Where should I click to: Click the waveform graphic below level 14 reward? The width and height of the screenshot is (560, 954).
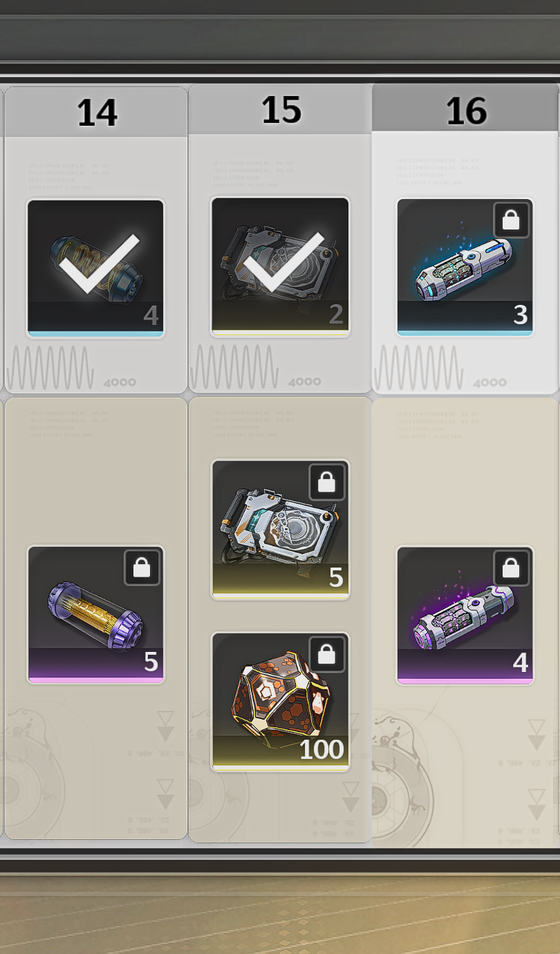pyautogui.click(x=50, y=367)
